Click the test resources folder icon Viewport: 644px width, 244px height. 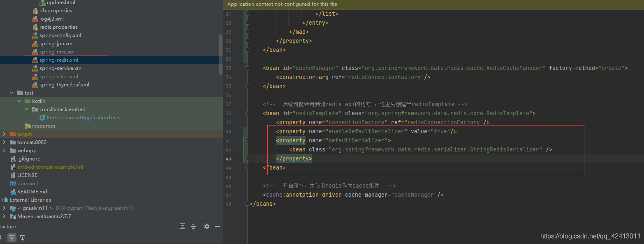(28, 126)
